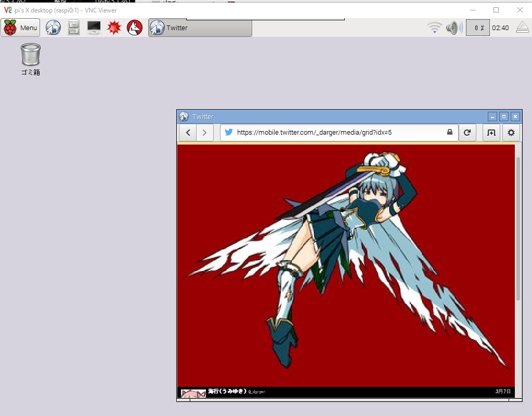Open the Mathematica red spiky icon

coord(114,28)
